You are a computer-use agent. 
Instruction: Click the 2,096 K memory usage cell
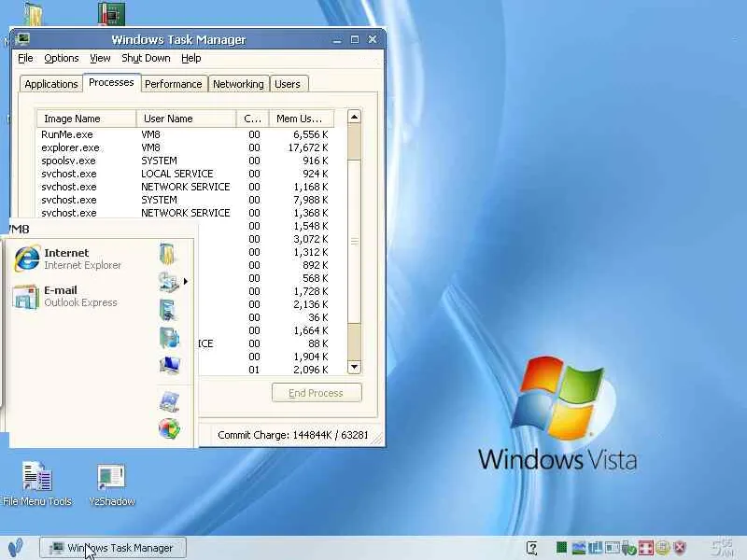tap(310, 370)
